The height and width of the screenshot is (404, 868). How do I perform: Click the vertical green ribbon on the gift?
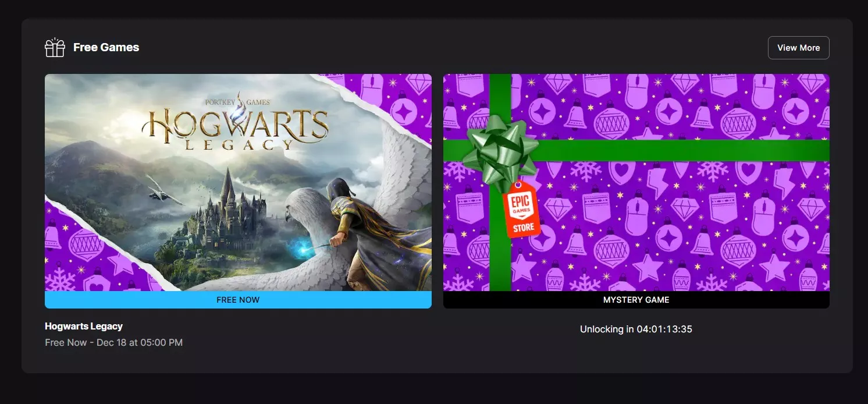[x=499, y=256]
